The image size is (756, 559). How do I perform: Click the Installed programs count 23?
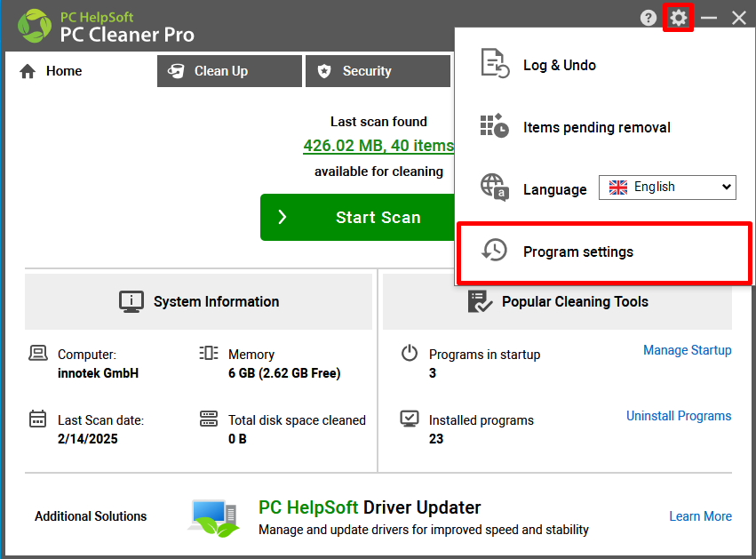coord(436,439)
